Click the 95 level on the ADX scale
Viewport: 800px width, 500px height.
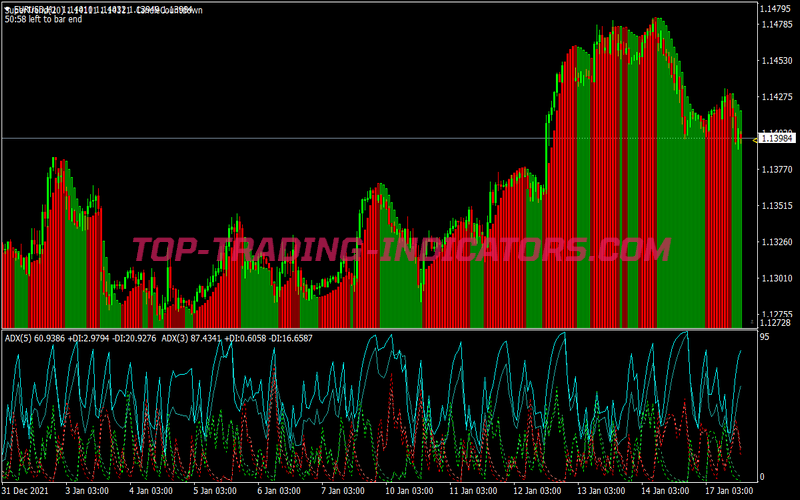click(764, 337)
